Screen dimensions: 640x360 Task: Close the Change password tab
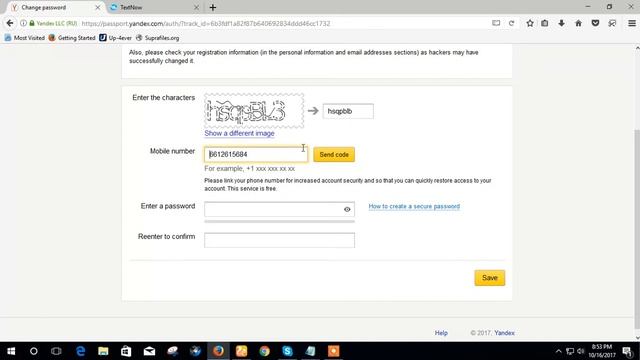point(98,7)
